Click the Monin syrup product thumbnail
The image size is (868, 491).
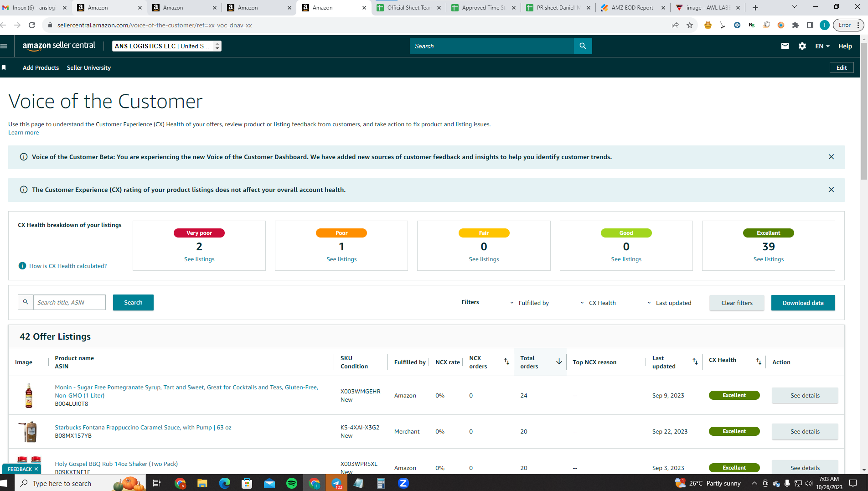pyautogui.click(x=29, y=395)
